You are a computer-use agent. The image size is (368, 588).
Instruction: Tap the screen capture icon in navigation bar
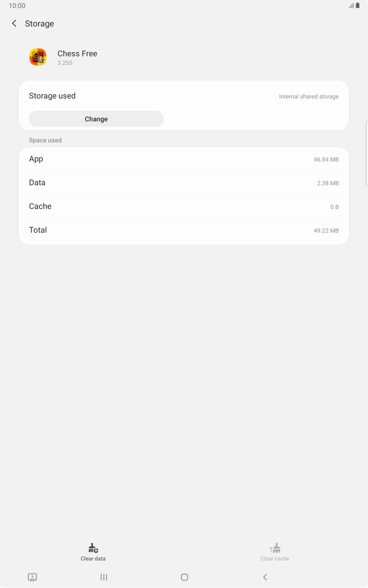pos(32,577)
